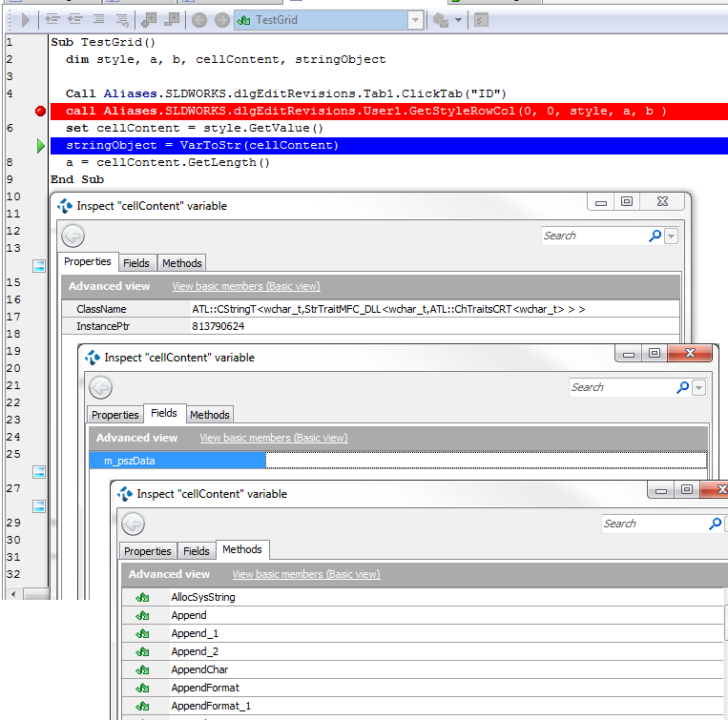
Task: Switch to Methods tab in first Inspect window
Action: (x=181, y=263)
